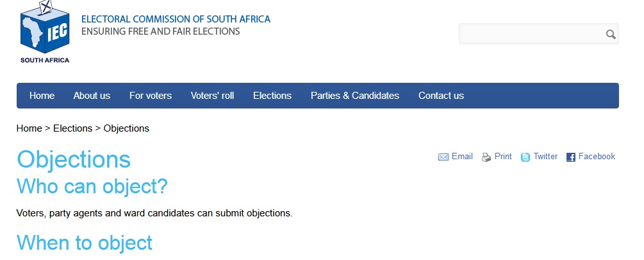
Task: Click the Print text link
Action: pyautogui.click(x=503, y=157)
